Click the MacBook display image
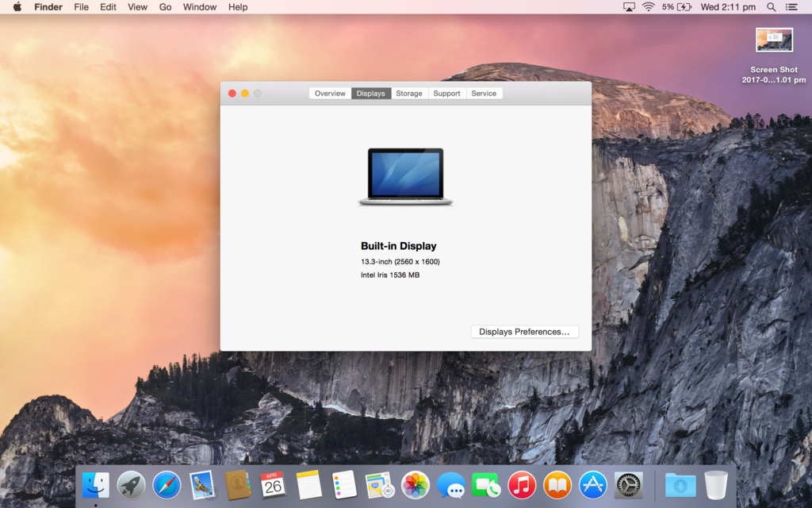The height and width of the screenshot is (508, 812). (x=405, y=177)
